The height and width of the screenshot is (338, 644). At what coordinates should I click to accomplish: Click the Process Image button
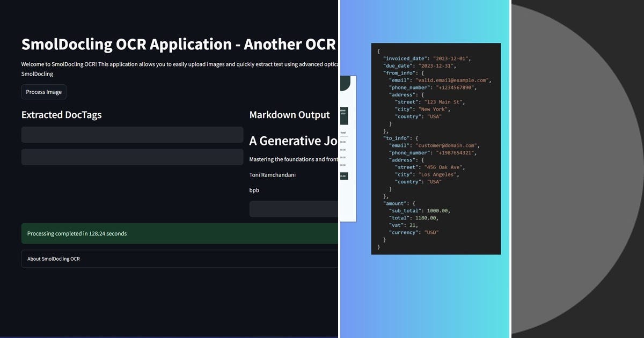point(43,92)
